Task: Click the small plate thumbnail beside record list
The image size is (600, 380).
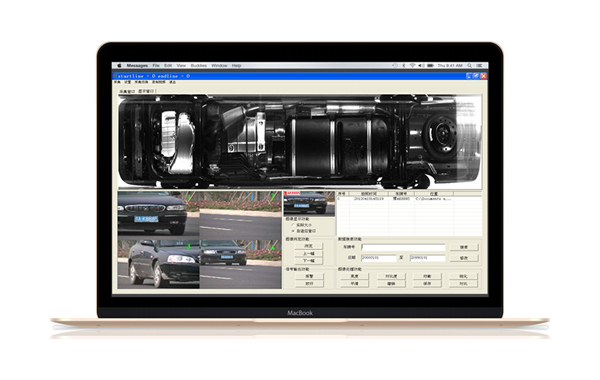Action: point(309,204)
